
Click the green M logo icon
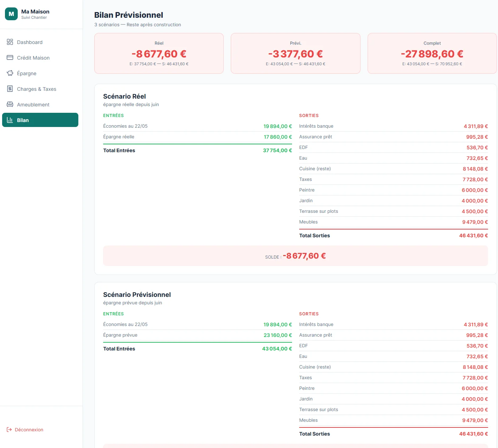pyautogui.click(x=11, y=14)
